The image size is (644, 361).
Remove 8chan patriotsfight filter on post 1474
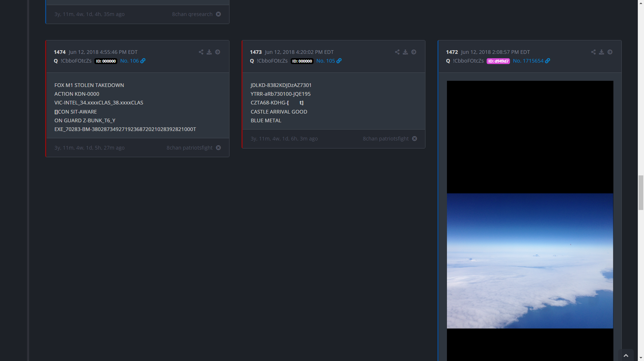coord(219,148)
